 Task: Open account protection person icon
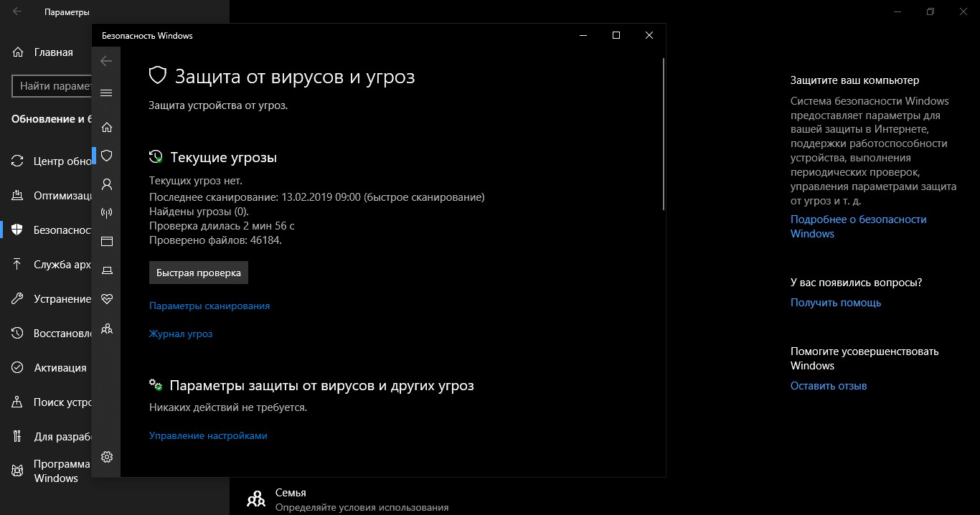tap(107, 184)
